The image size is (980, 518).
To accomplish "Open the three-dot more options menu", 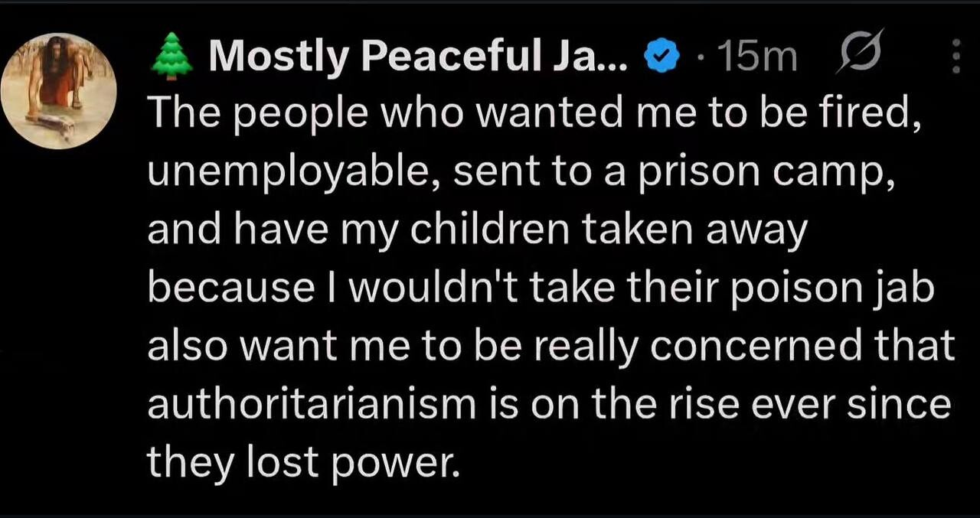I will pos(955,55).
